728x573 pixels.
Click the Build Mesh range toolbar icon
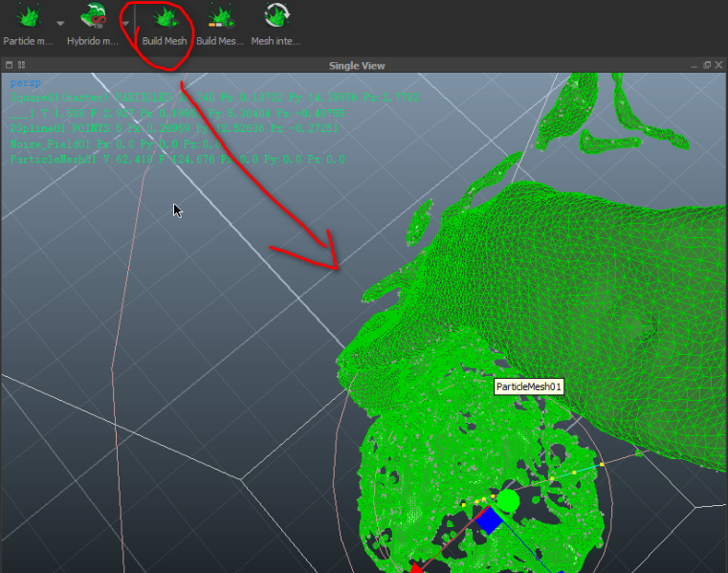pyautogui.click(x=221, y=16)
